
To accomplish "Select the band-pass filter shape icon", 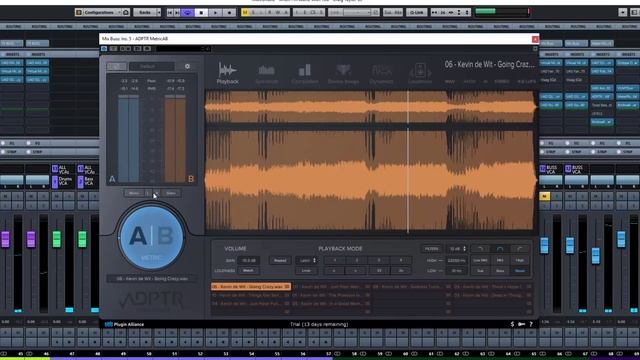I will tap(500, 249).
